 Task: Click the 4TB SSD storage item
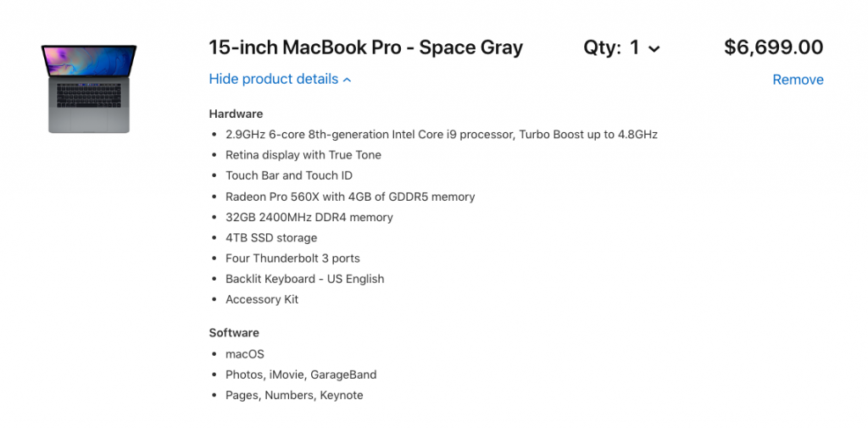(x=271, y=238)
